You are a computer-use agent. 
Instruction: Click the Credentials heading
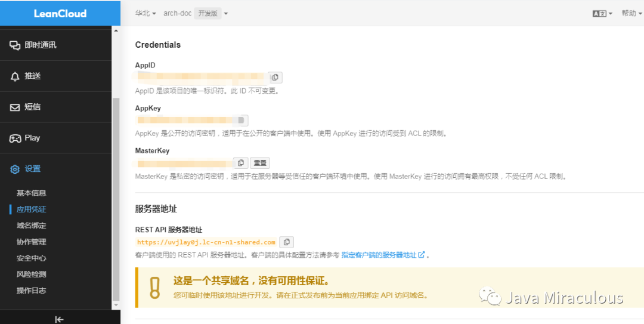point(157,45)
